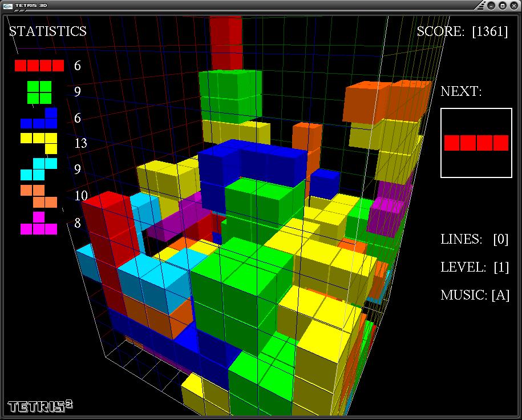The width and height of the screenshot is (522, 420).
Task: Click the count 13 beside the yellow piece
Action: (80, 143)
